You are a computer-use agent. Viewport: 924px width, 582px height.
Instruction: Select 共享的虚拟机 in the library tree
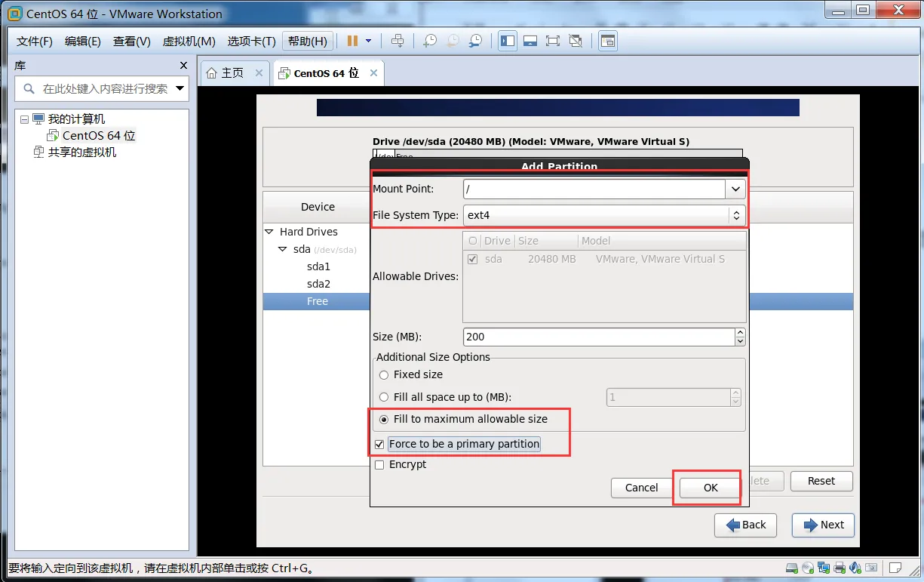pyautogui.click(x=82, y=152)
